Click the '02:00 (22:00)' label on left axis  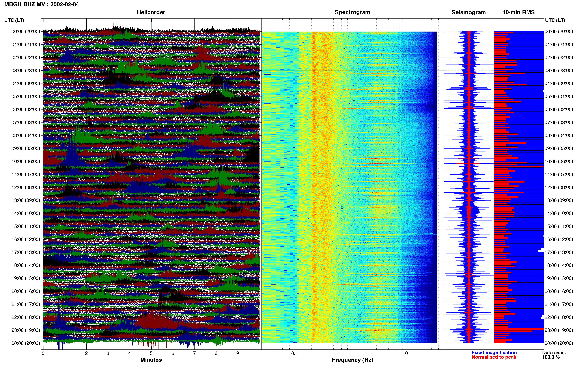pos(26,57)
